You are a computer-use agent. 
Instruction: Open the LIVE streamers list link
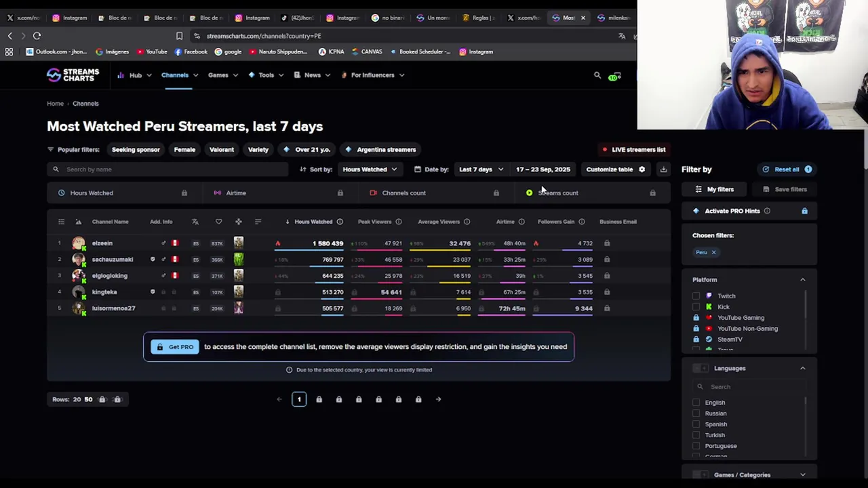pos(634,150)
